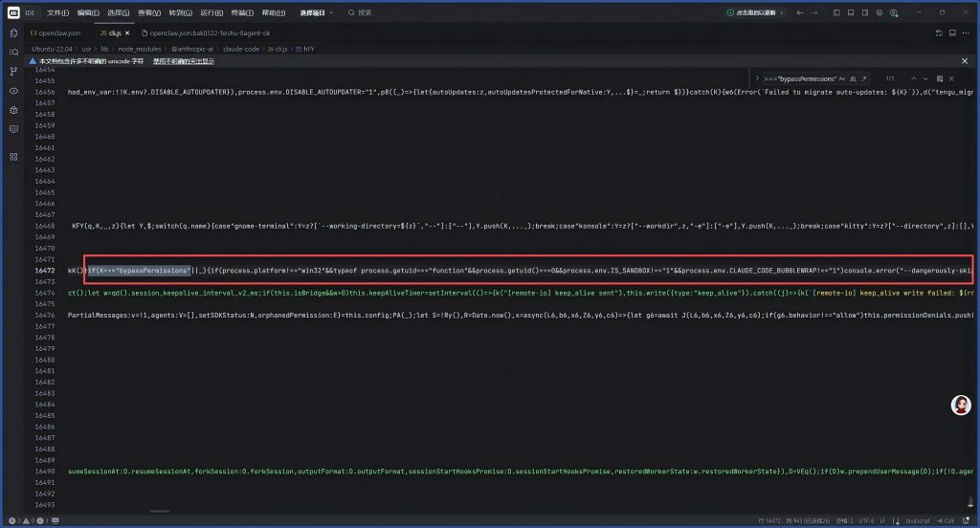980x528 pixels.
Task: Toggle Use Regular Expression in find widget
Action: tap(865, 77)
